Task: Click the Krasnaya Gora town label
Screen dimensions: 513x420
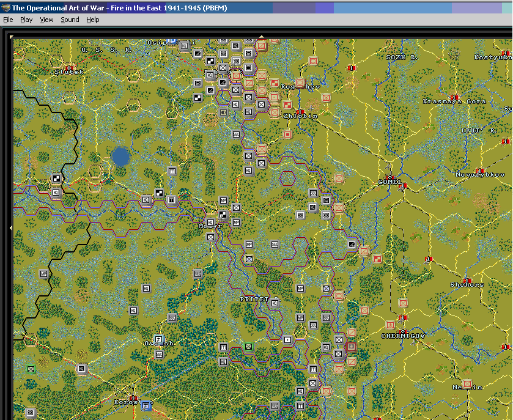Action: pyautogui.click(x=454, y=101)
